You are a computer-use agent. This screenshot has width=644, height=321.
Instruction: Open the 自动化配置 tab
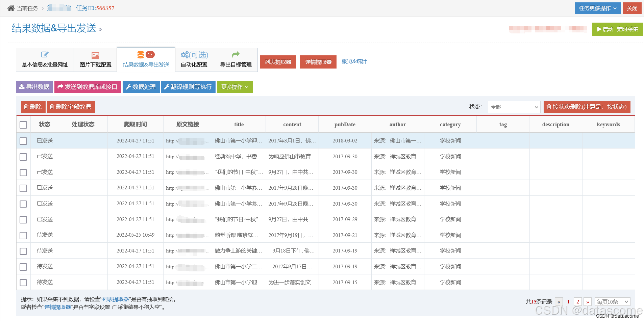194,60
